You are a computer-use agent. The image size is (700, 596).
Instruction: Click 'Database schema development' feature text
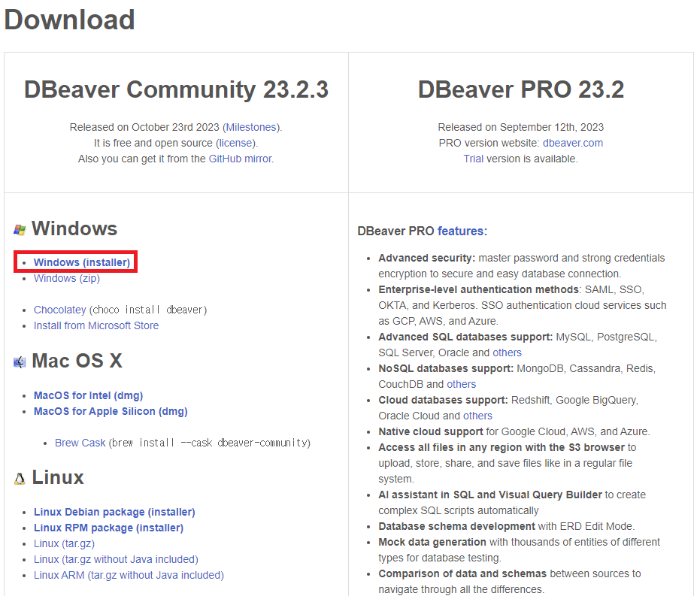coord(456,526)
